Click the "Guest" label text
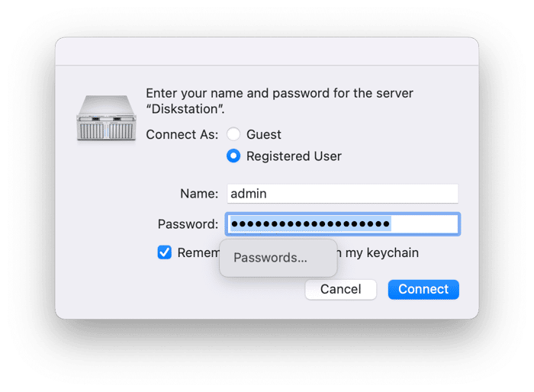The width and height of the screenshot is (534, 392). coord(264,134)
